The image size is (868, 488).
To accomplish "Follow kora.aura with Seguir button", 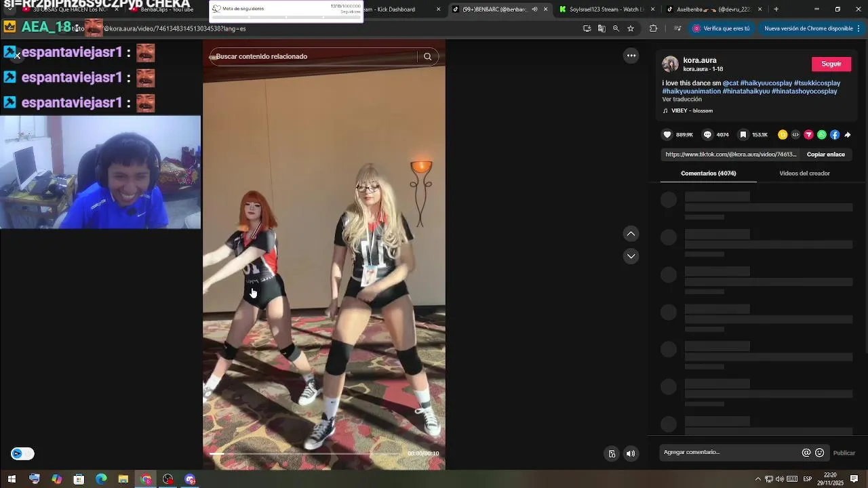I will [x=831, y=64].
